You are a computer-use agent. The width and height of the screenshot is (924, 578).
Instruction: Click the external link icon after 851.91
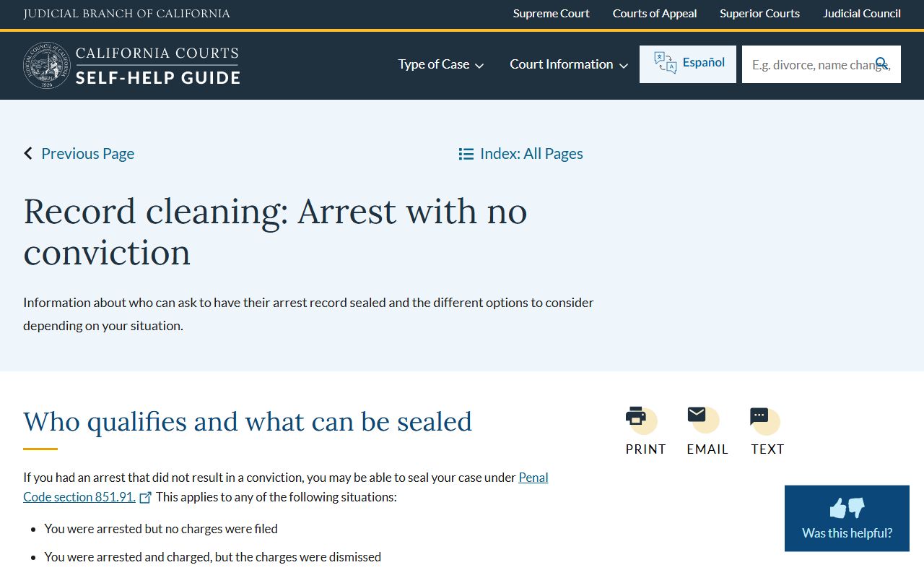[x=145, y=497]
